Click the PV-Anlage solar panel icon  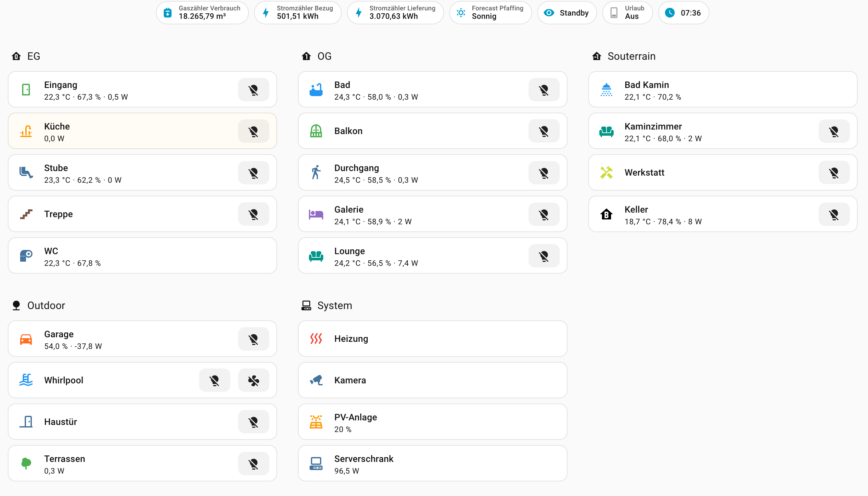[316, 422]
